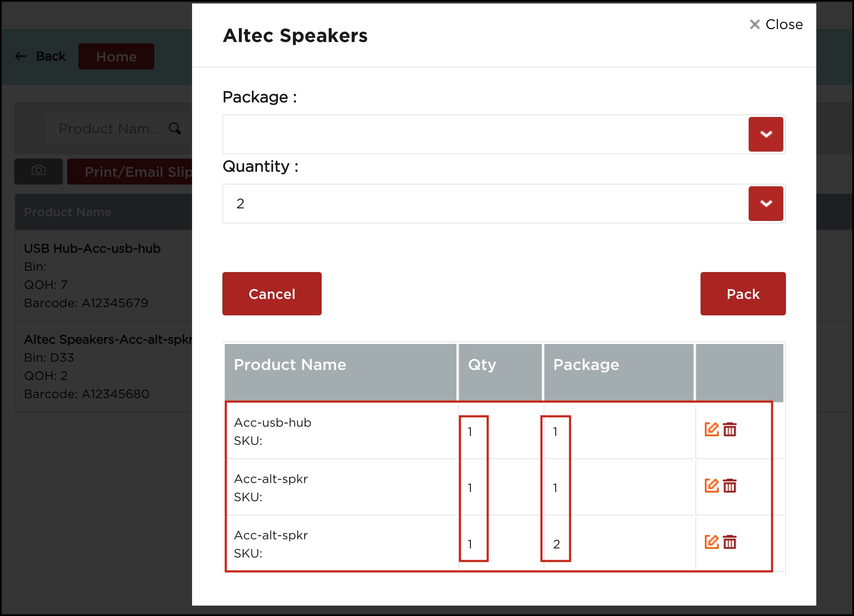
Task: Click trash icon on second Acc-alt-spkr row
Action: 730,486
